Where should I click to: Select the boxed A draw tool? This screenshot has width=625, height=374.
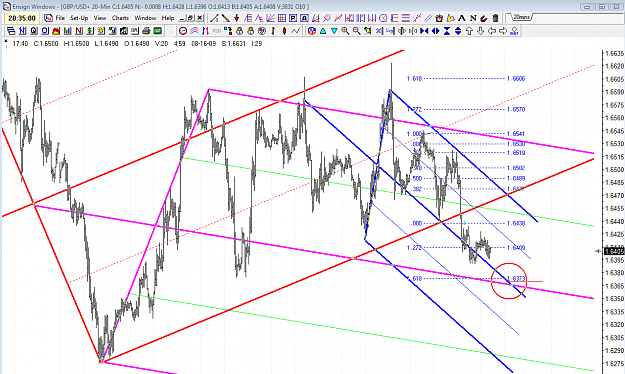click(304, 18)
